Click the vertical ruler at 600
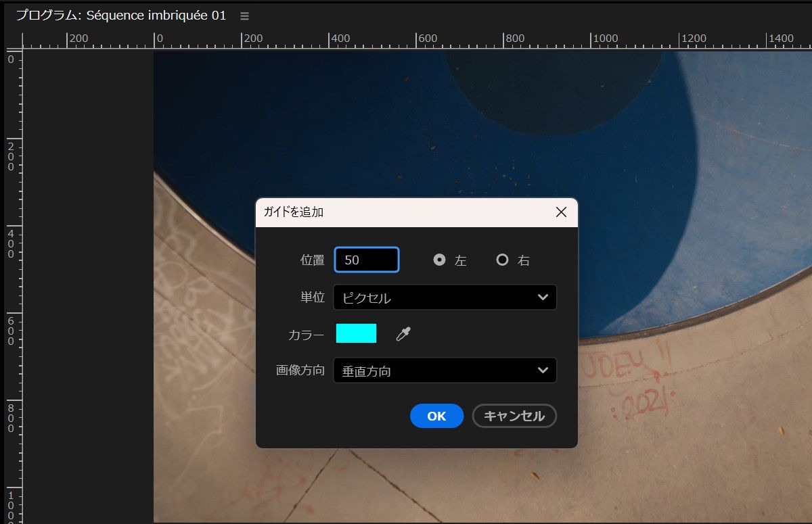Viewport: 812px width, 524px height. click(12, 331)
